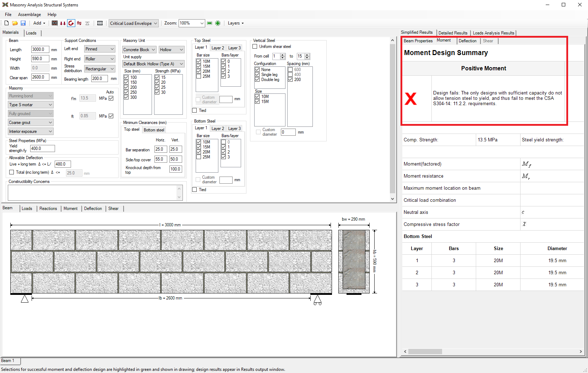Click the green zoom out minus icon
The height and width of the screenshot is (373, 588).
click(209, 23)
